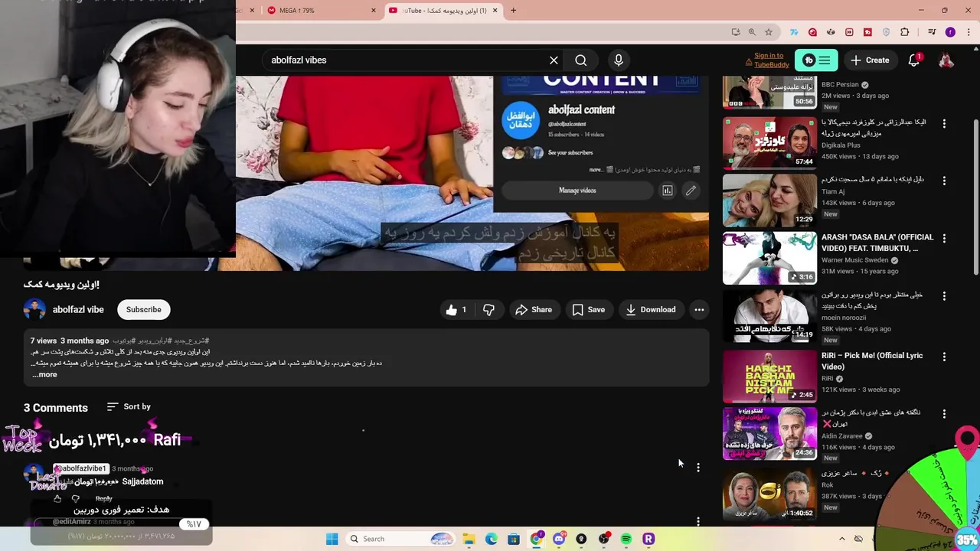Share the video

point(534,310)
